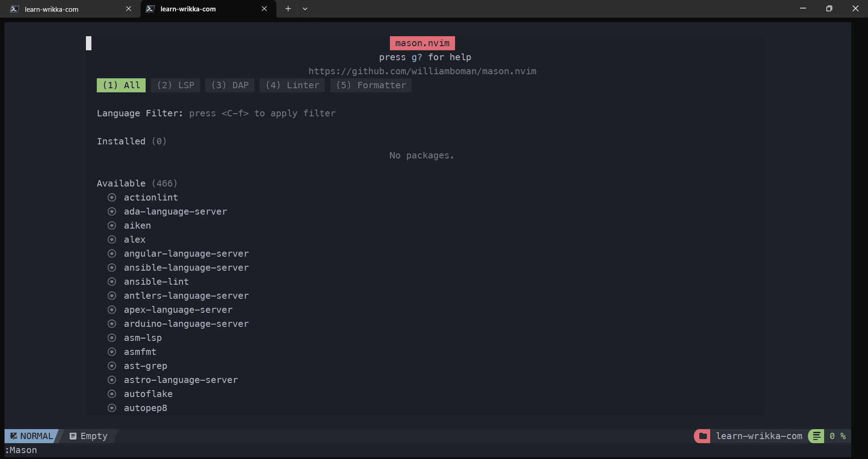This screenshot has width=868, height=459.
Task: Click the terminal icon on active tab
Action: coord(150,9)
